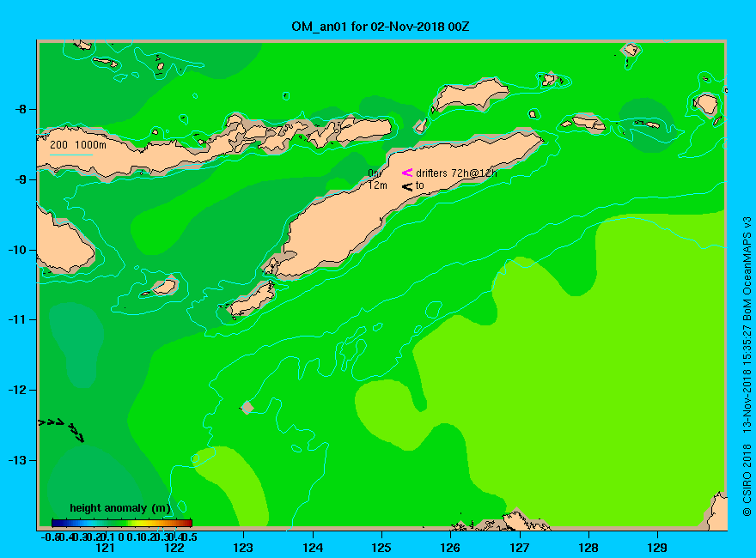Click the longitude label 128
756x558 pixels.
click(588, 548)
